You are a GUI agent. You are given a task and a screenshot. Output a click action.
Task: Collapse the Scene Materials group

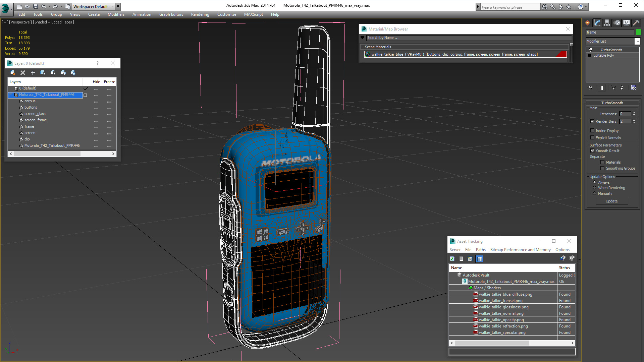(x=363, y=47)
